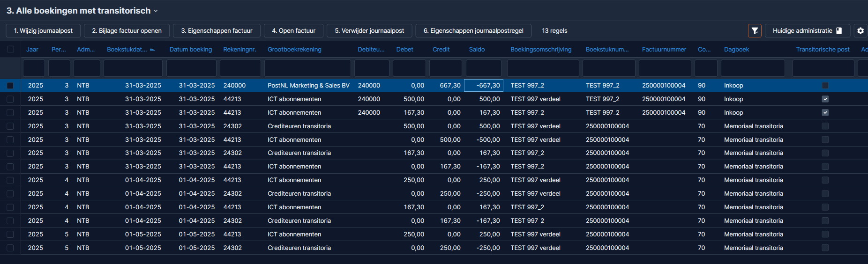Toggle row checkbox for ICT abonnementen debet 500,00 Inkoop
868x264 pixels.
point(10,99)
